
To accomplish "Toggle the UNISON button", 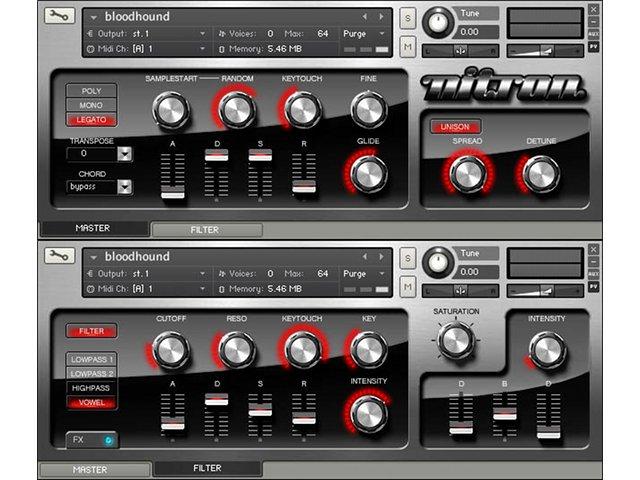I will pos(455,127).
